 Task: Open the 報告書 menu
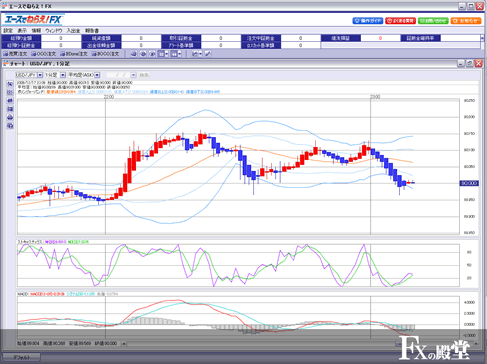pyautogui.click(x=92, y=31)
